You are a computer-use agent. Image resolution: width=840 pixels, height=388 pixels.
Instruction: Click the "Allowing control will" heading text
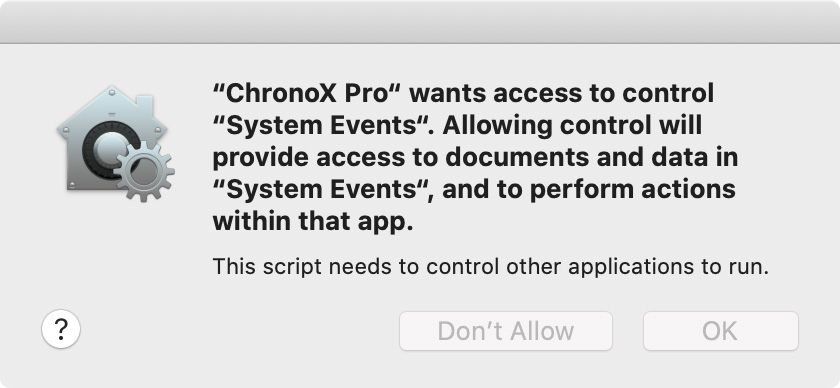(x=572, y=126)
